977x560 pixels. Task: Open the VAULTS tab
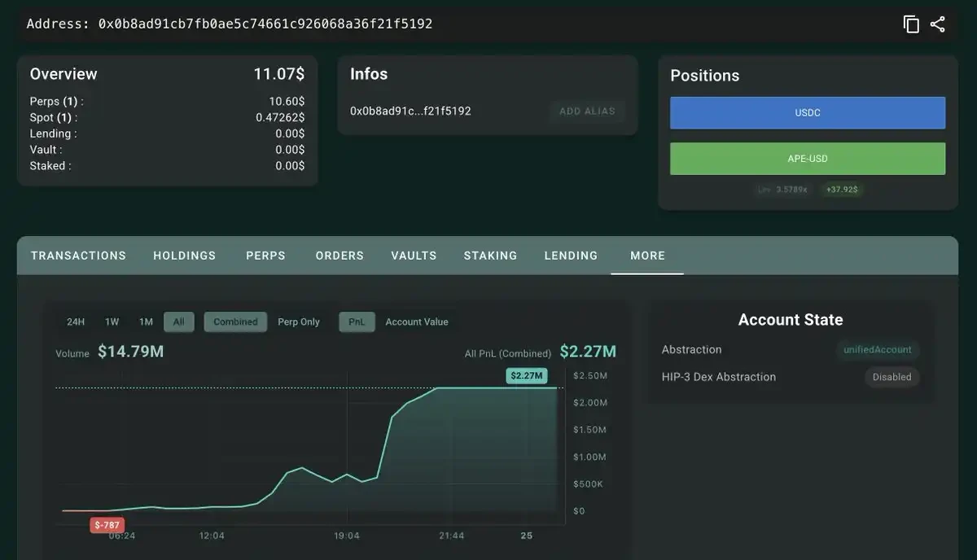pyautogui.click(x=414, y=255)
